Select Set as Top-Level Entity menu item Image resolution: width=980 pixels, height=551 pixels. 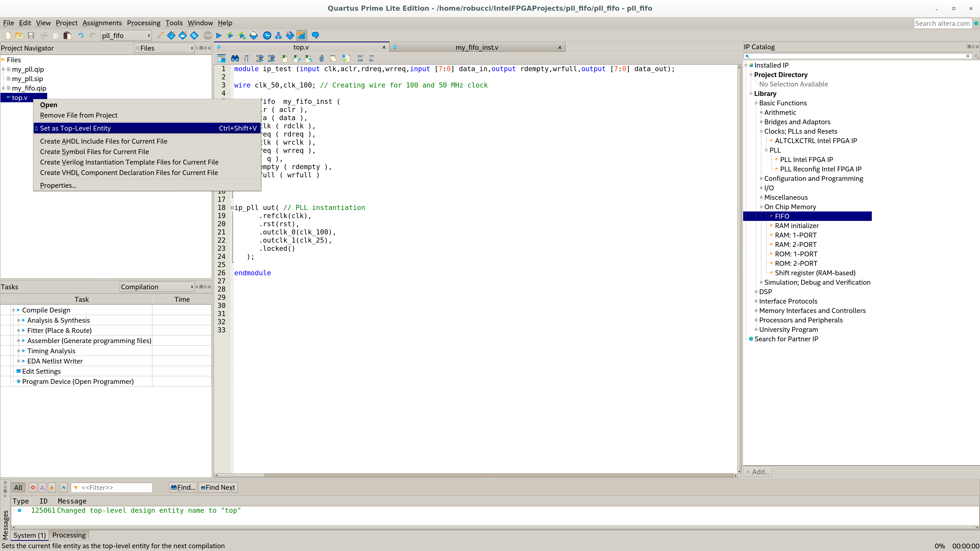[x=147, y=128]
